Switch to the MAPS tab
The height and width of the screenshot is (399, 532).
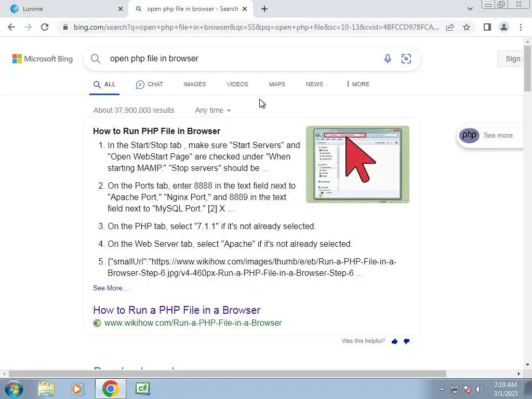[277, 84]
